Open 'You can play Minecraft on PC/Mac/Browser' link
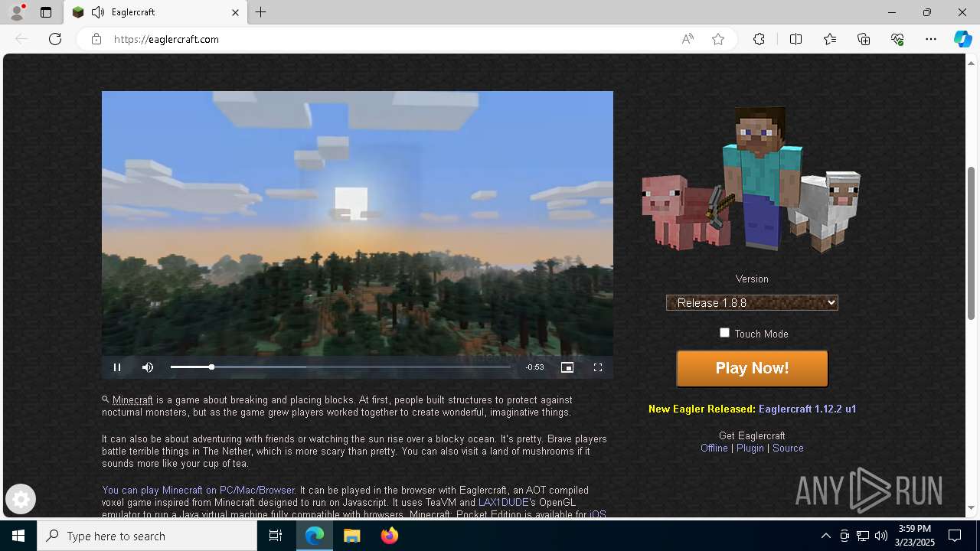Screen dimensions: 980x551 pyautogui.click(x=198, y=491)
